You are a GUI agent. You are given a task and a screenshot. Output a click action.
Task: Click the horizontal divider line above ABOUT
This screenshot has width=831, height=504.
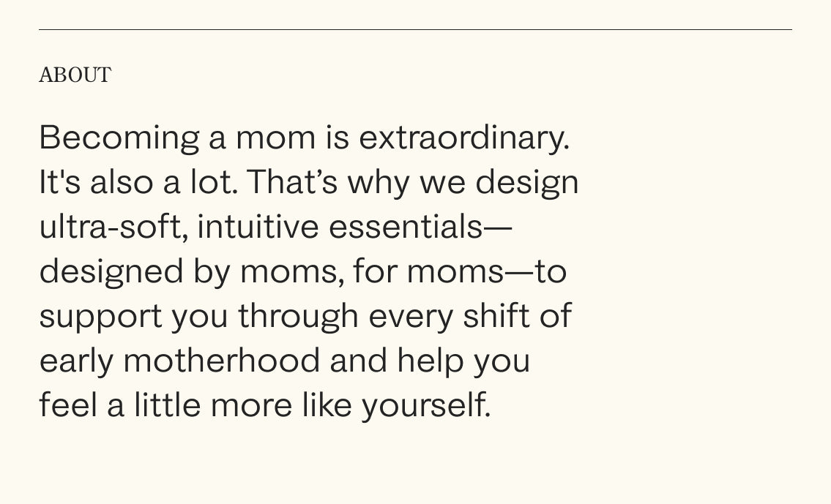click(x=415, y=30)
